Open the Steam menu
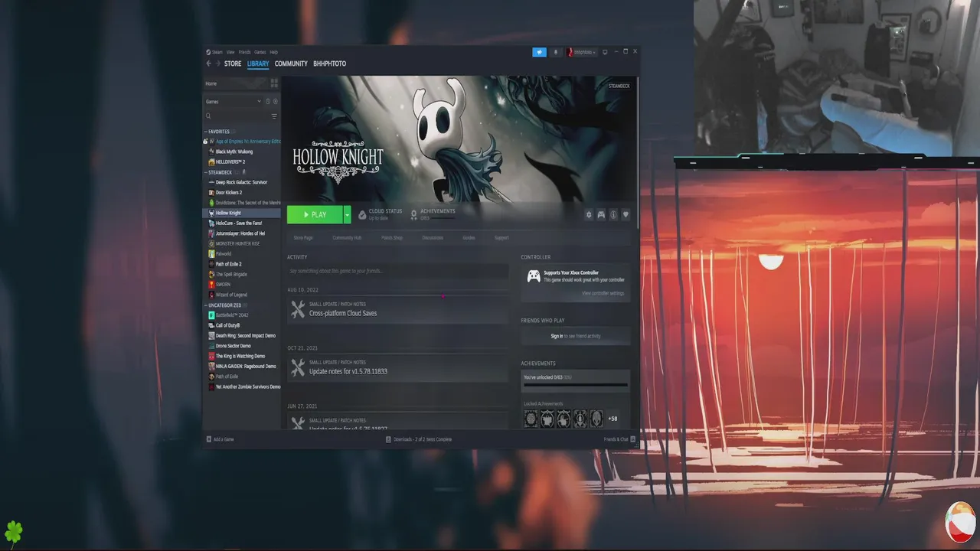The height and width of the screenshot is (551, 980). pos(217,52)
